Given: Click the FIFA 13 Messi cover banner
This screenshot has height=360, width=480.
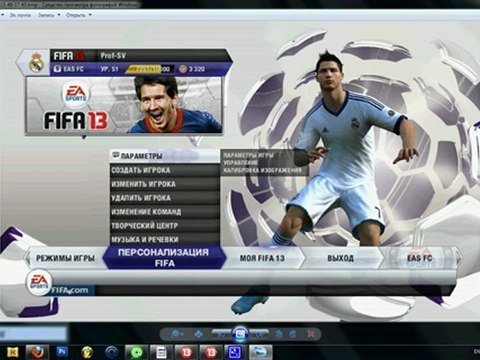Looking at the screenshot, I should pyautogui.click(x=124, y=106).
